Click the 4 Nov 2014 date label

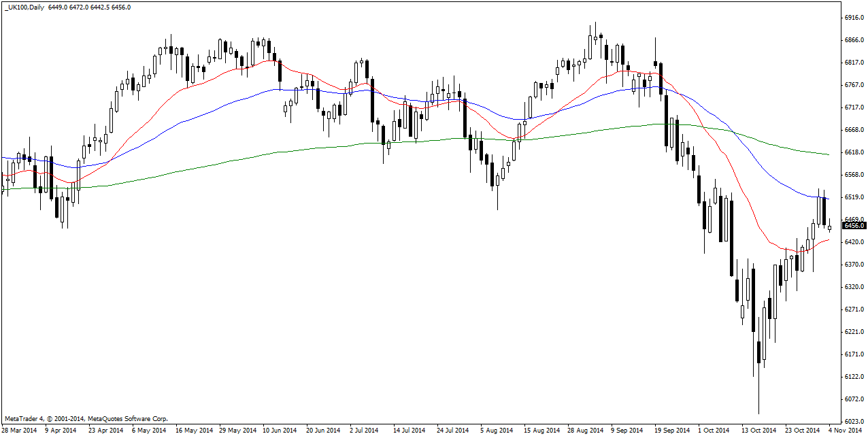pyautogui.click(x=846, y=430)
